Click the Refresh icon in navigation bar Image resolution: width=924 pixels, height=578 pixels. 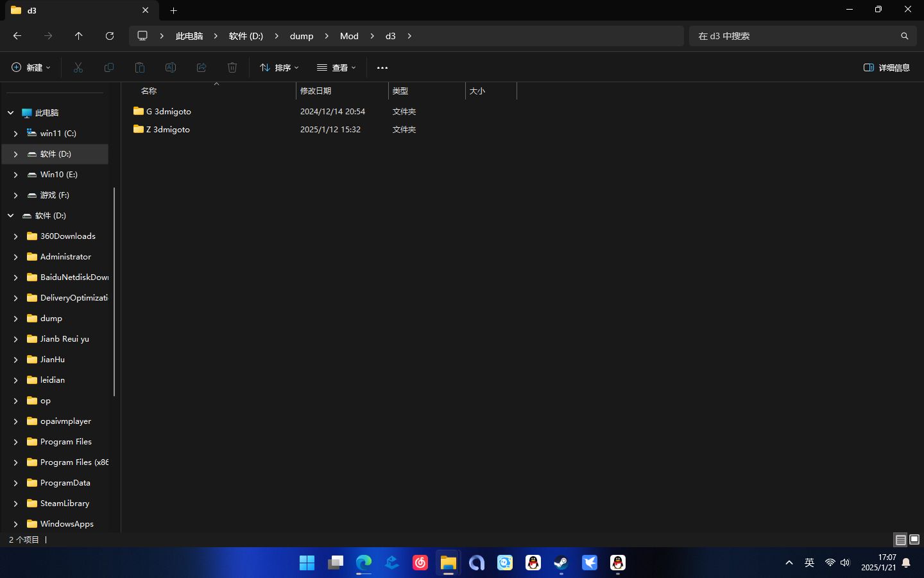pos(110,36)
